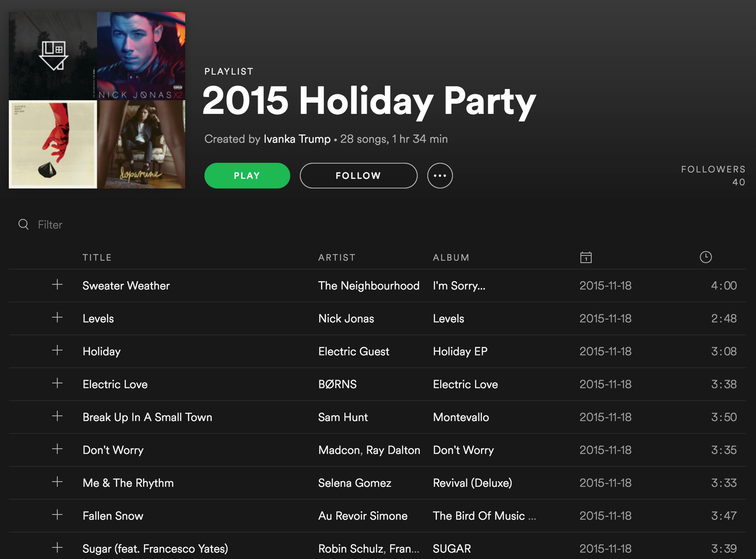The height and width of the screenshot is (559, 756).
Task: Click the Dopamine album cover thumbnail
Action: (x=141, y=144)
